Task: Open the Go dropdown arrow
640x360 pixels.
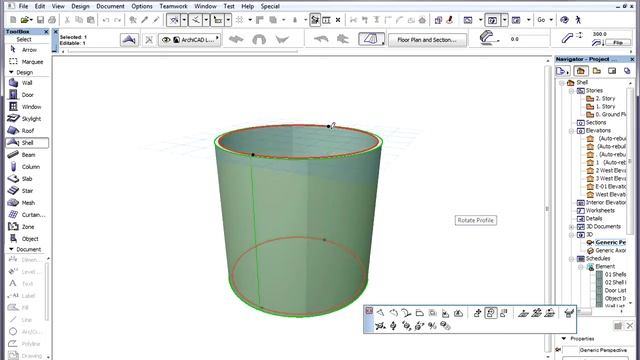Action: [551, 20]
